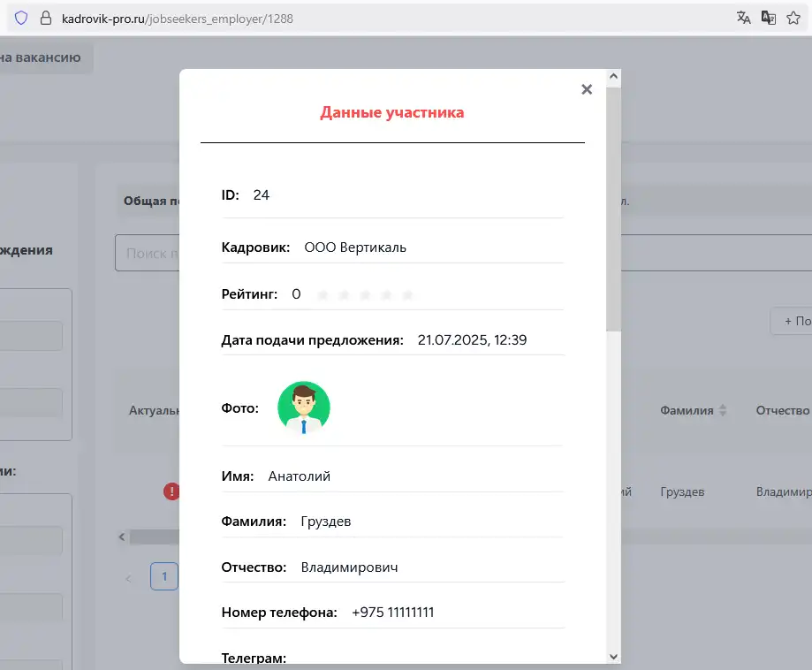Click the red warning icon in table row
The height and width of the screenshot is (670, 812).
[171, 491]
